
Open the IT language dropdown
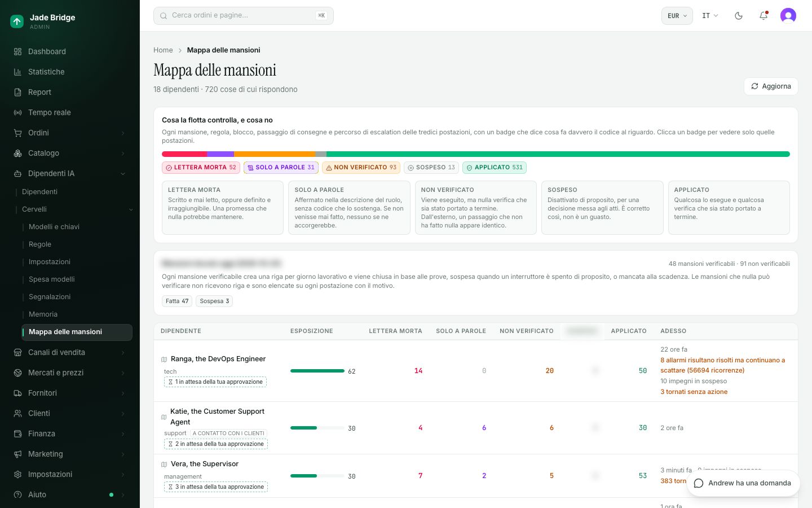point(710,16)
